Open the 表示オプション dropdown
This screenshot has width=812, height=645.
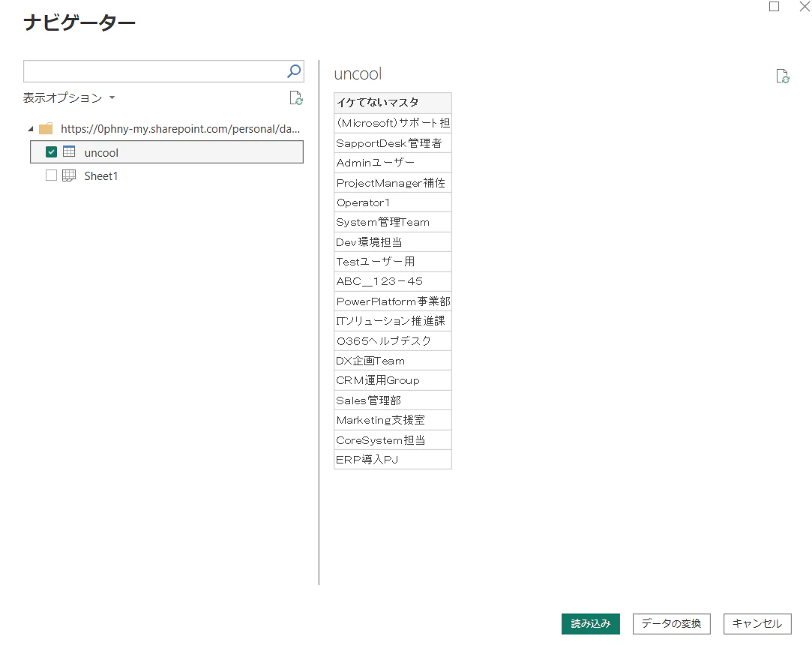[x=69, y=98]
